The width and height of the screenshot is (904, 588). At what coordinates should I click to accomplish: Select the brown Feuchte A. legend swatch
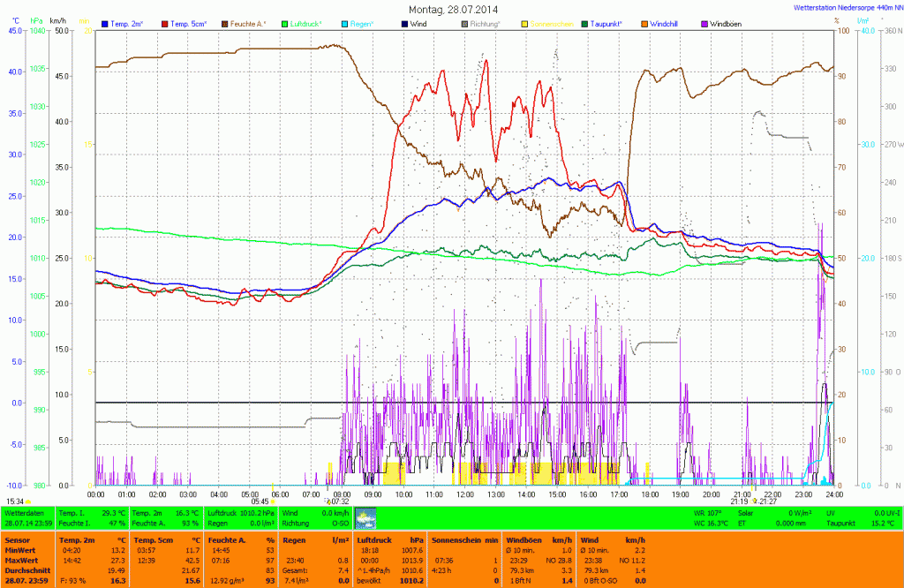[x=225, y=24]
